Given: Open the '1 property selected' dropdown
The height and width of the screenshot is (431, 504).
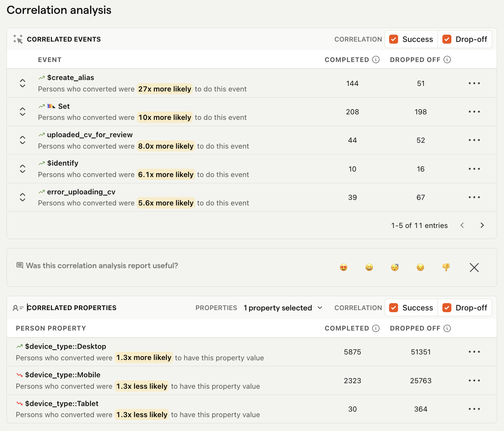Looking at the screenshot, I should (x=283, y=308).
